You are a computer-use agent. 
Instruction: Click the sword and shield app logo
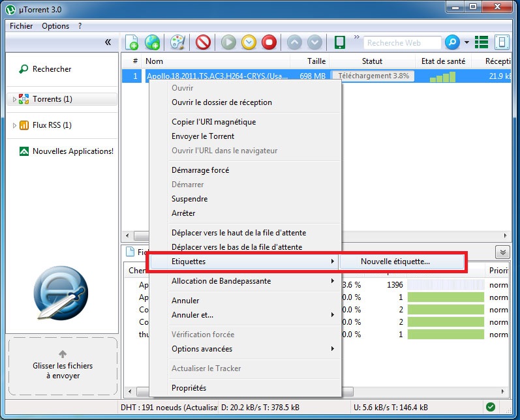pos(61,293)
